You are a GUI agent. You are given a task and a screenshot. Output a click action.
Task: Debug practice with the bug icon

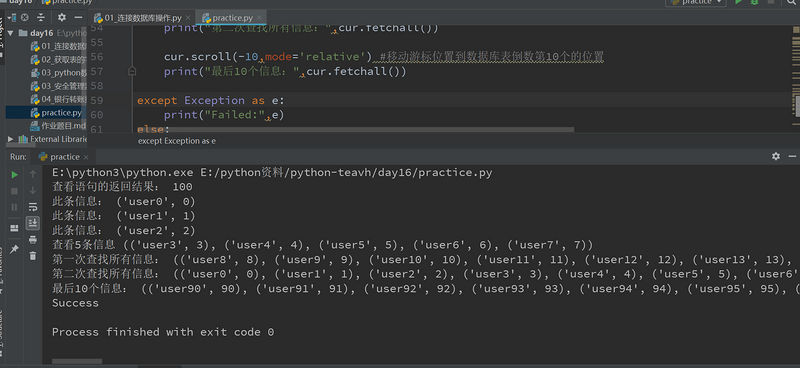754,2
